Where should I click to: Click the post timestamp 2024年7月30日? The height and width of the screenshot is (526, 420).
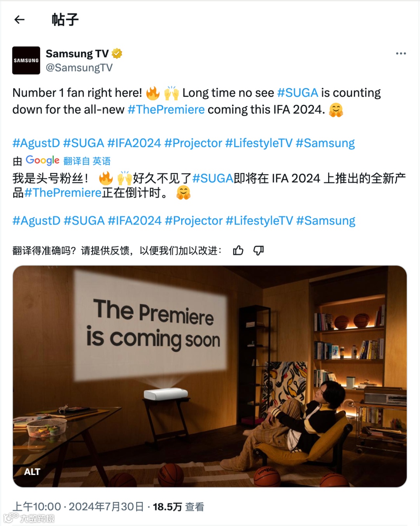tap(106, 507)
